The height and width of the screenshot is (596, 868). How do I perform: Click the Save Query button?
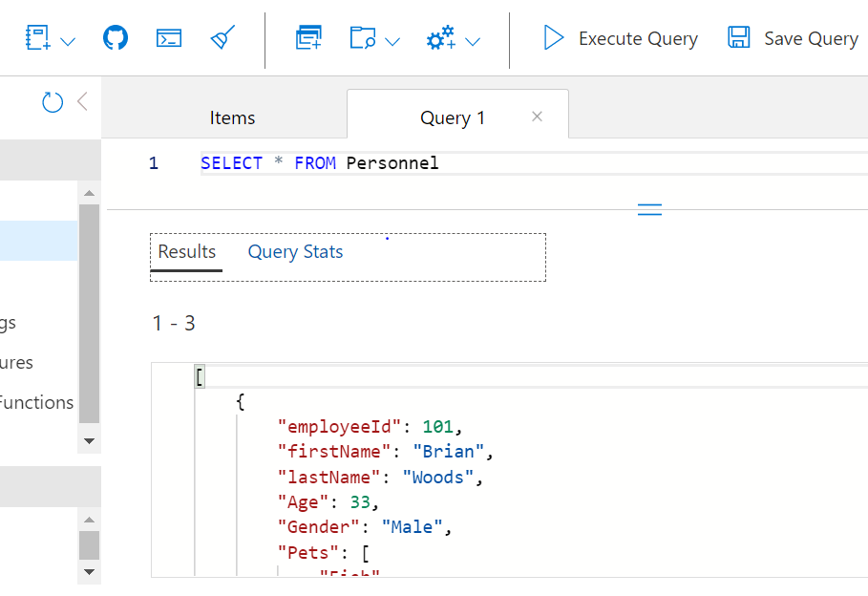point(793,38)
